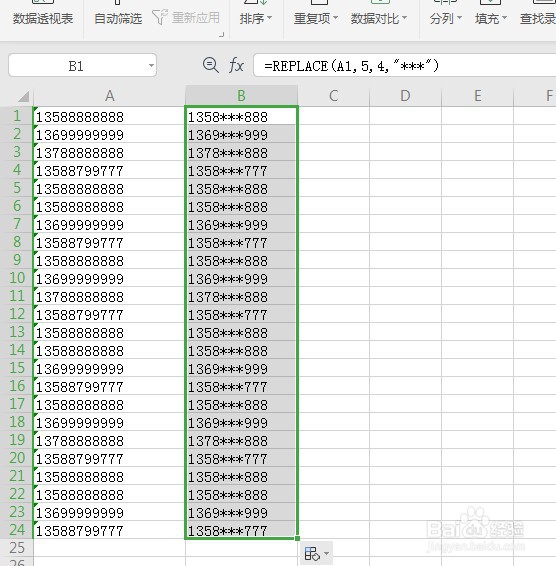Click cell B1 with 1358***888

pos(241,116)
